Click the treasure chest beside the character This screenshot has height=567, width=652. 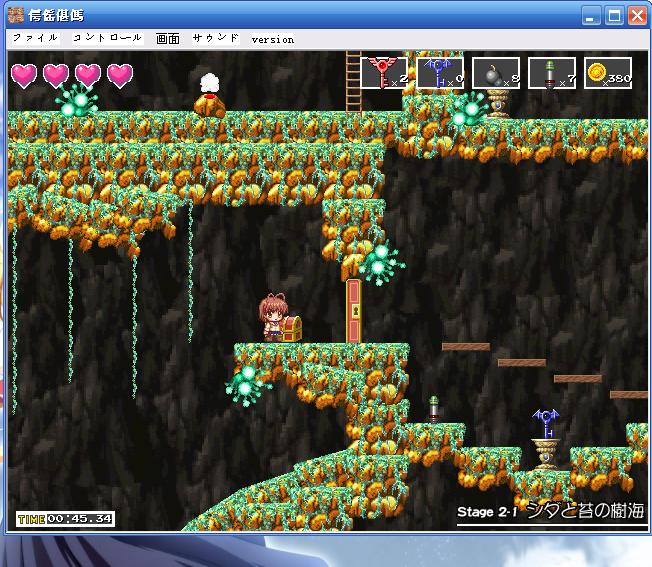(292, 329)
